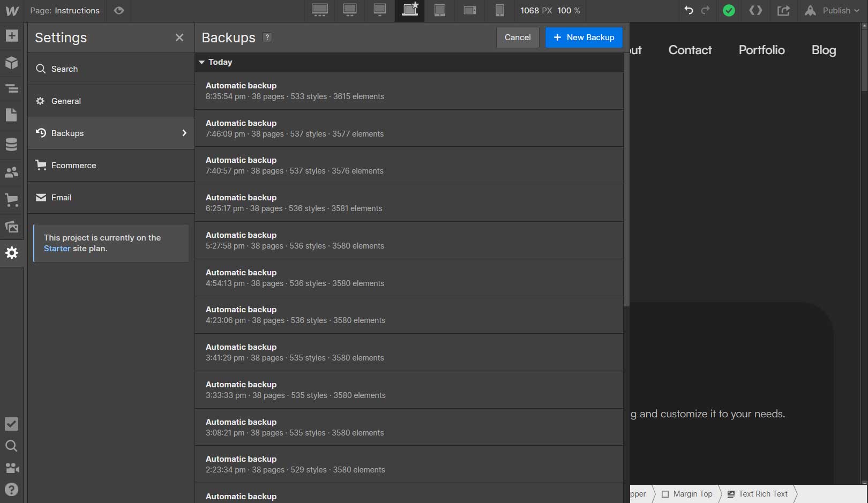
Task: Close the Settings panel
Action: pyautogui.click(x=179, y=37)
